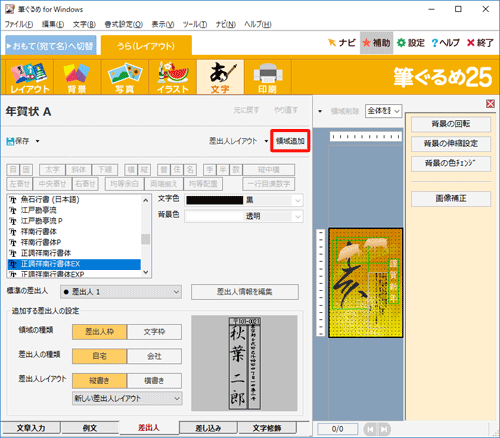
Task: Close the assist panel with red X
Action: pyautogui.click(x=490, y=104)
